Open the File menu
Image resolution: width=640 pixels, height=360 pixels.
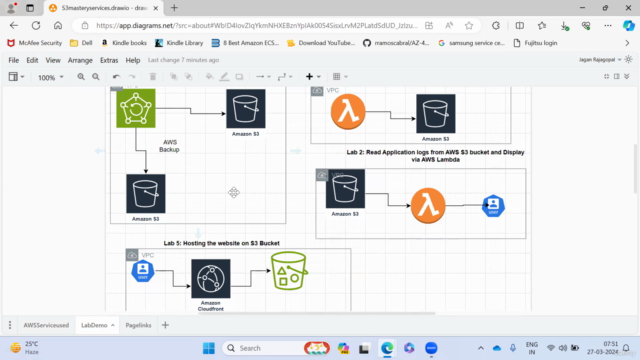click(x=13, y=60)
